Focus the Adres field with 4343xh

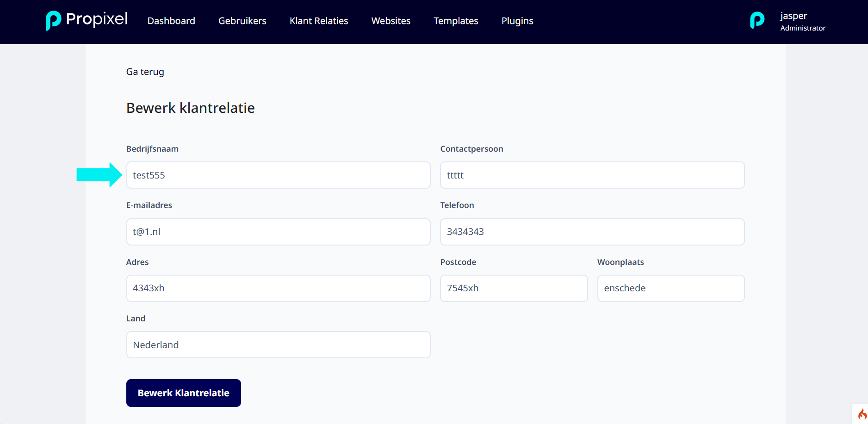[279, 288]
